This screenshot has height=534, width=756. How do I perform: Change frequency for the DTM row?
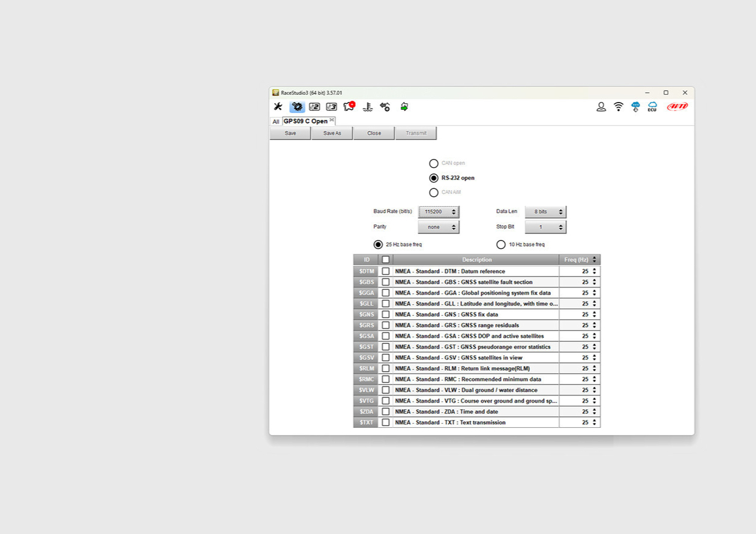(595, 271)
